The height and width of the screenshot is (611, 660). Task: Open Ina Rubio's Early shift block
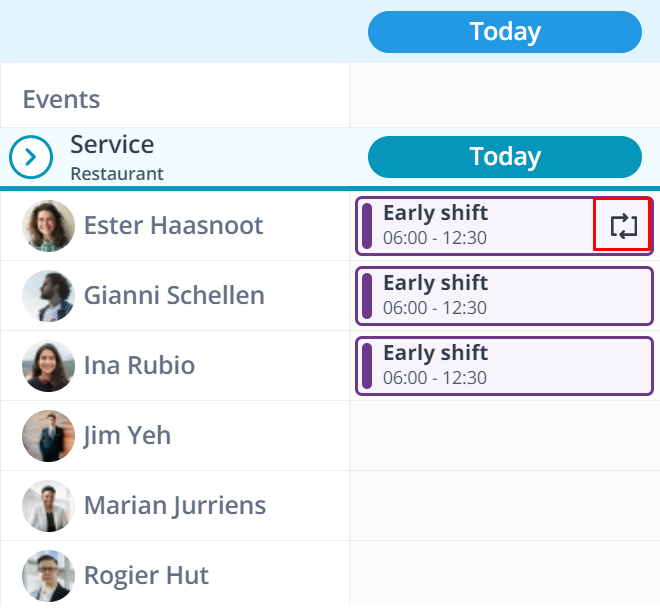[504, 366]
